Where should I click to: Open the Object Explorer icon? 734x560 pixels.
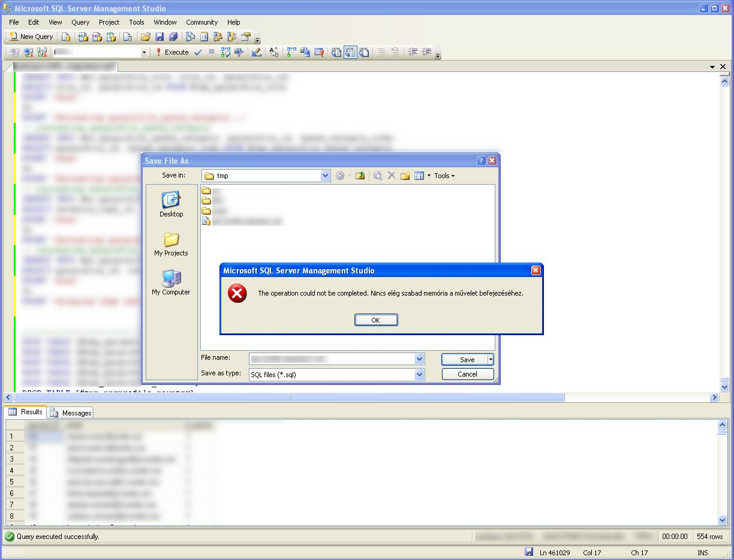tap(218, 37)
